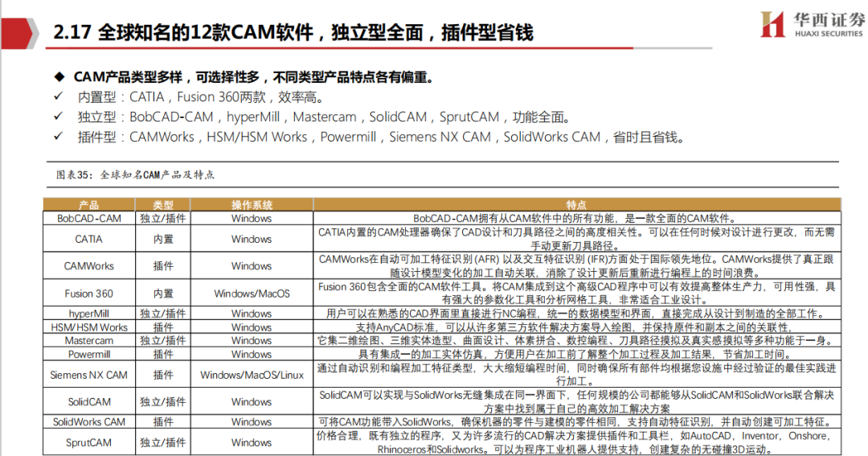The height and width of the screenshot is (456, 868).
Task: Click the SolidWorks CAM feature description
Action: coord(577,422)
